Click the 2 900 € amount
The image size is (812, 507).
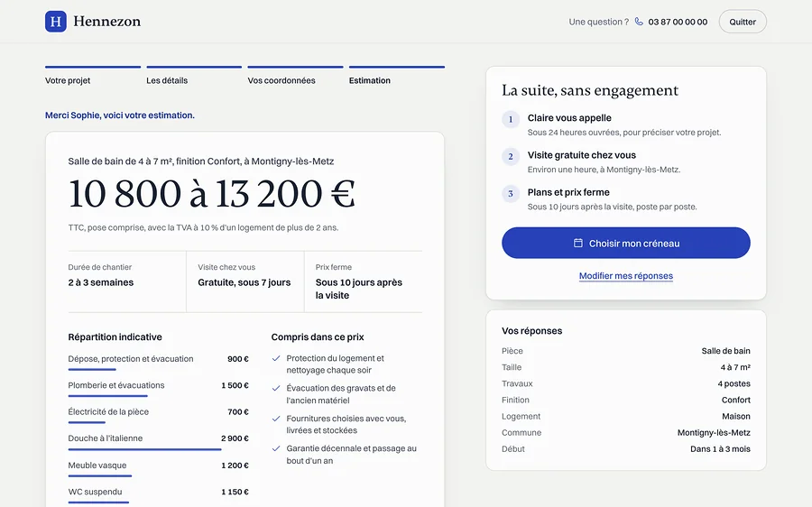click(x=235, y=438)
